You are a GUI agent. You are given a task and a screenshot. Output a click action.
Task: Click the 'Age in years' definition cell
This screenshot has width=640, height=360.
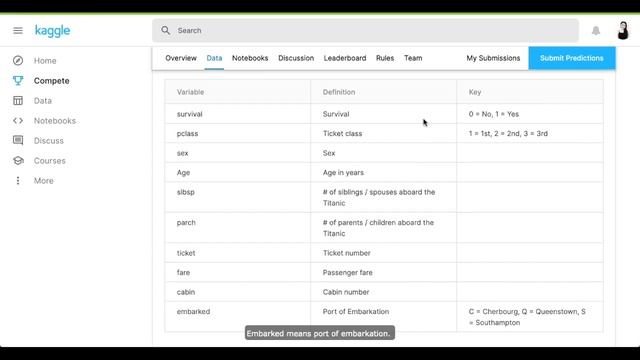[383, 173]
